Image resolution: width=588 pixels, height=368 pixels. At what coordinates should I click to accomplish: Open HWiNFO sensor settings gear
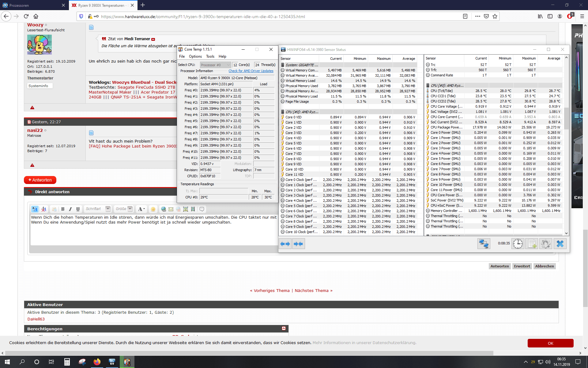[x=545, y=244]
